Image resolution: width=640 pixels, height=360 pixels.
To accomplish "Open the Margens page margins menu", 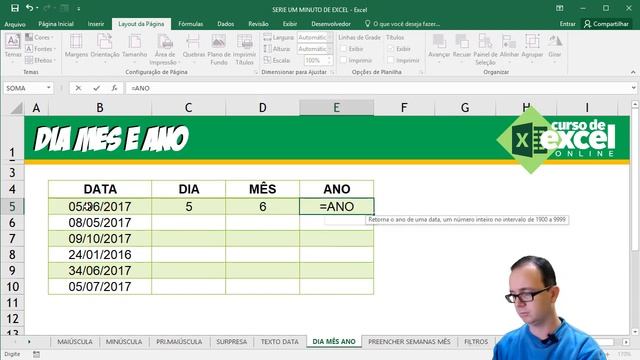I will [76, 48].
